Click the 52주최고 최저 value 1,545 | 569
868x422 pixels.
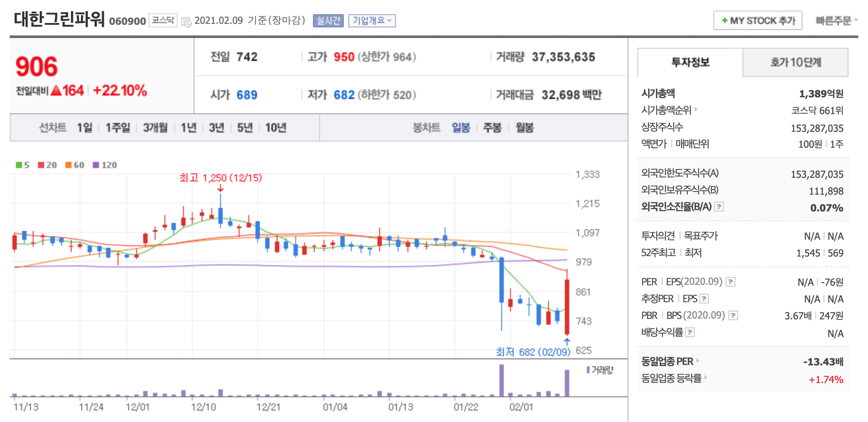(x=820, y=253)
